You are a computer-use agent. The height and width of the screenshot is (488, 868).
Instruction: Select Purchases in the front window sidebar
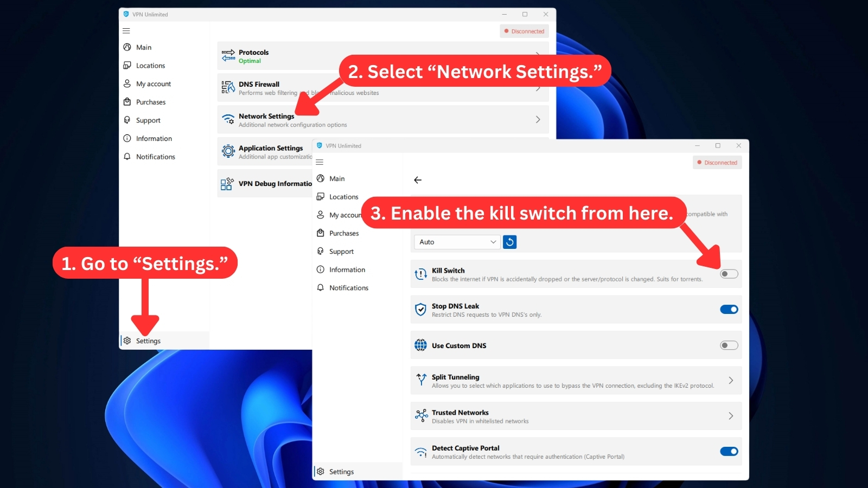coord(344,233)
